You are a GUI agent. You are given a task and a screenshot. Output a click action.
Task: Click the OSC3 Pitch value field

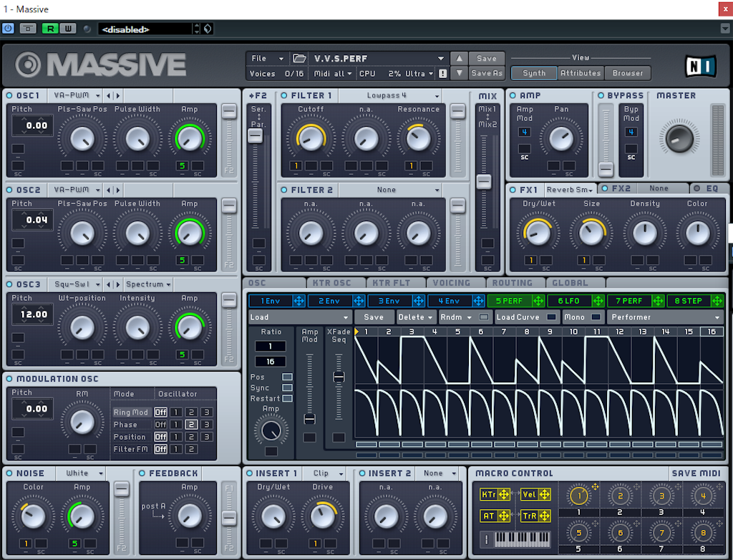(x=32, y=314)
